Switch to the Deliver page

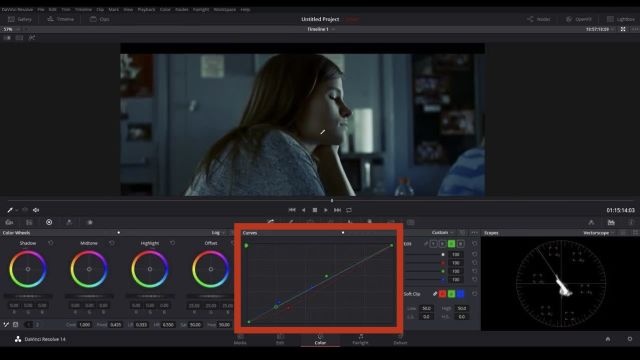click(400, 339)
